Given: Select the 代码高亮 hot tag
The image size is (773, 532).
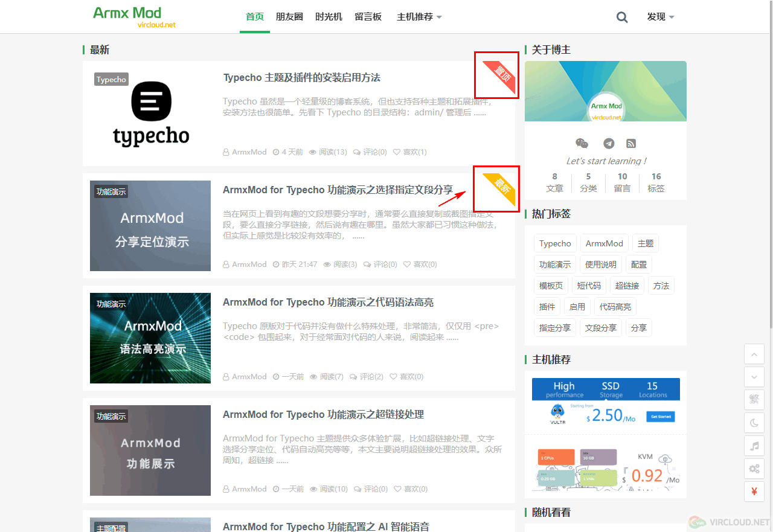Looking at the screenshot, I should click(615, 307).
